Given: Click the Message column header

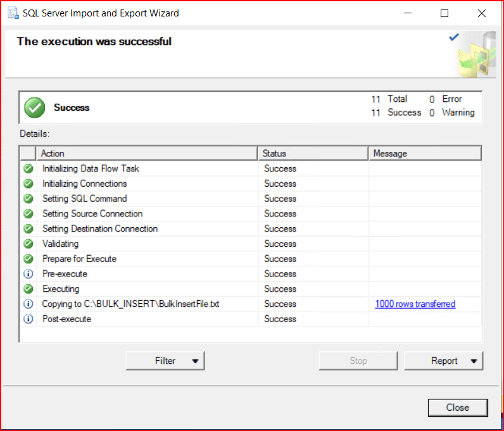Looking at the screenshot, I should pos(424,153).
